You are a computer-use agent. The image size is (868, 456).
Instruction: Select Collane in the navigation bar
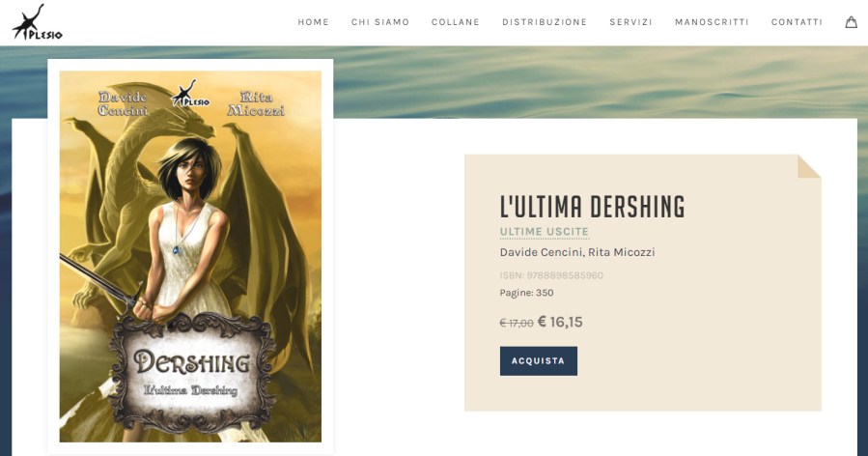[x=456, y=22]
